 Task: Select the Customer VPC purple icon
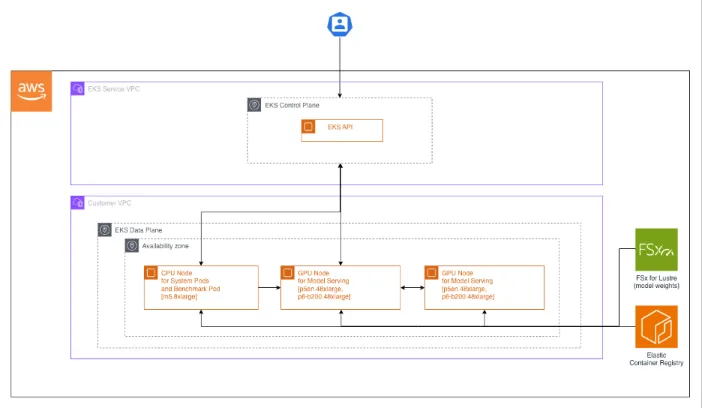(x=77, y=202)
